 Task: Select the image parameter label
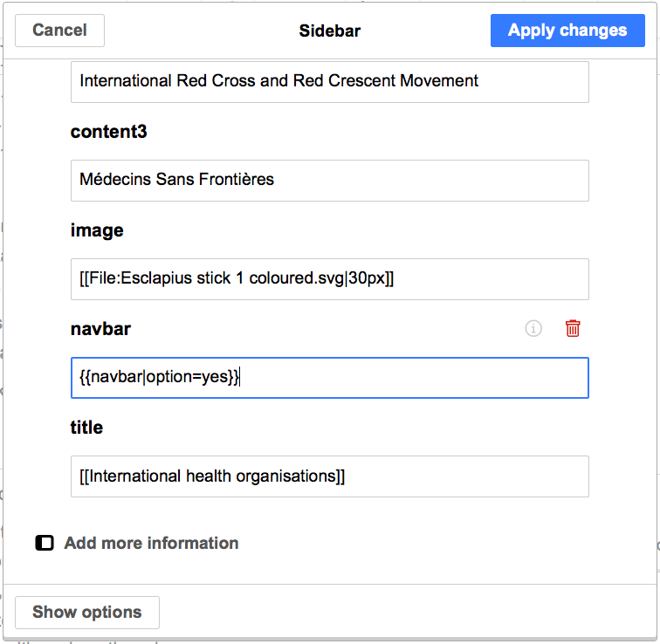pos(97,230)
